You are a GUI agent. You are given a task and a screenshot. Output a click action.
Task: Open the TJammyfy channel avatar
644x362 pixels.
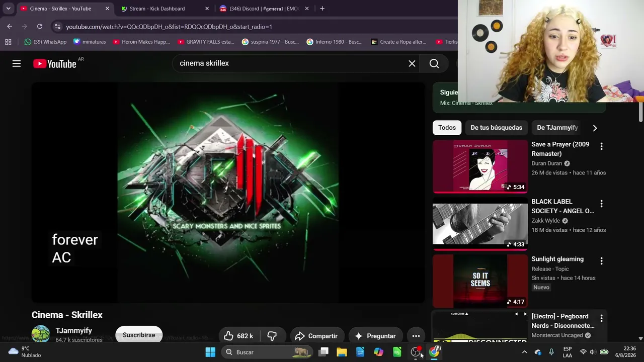pos(41,334)
